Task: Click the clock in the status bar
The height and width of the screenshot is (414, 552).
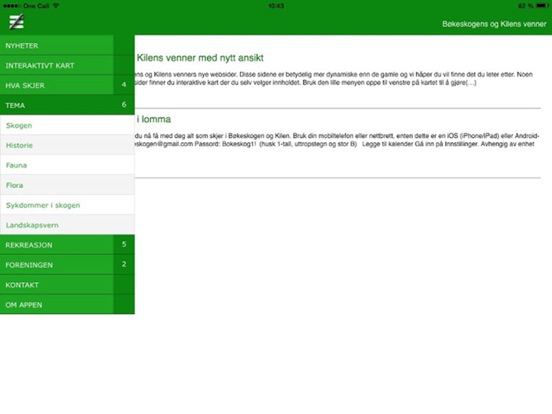Action: click(276, 6)
